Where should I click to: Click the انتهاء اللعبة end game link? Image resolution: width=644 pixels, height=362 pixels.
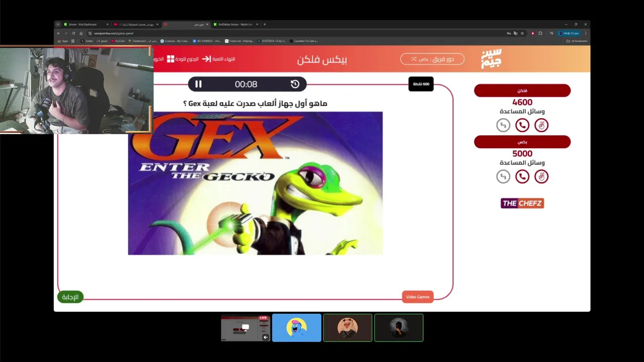(223, 59)
